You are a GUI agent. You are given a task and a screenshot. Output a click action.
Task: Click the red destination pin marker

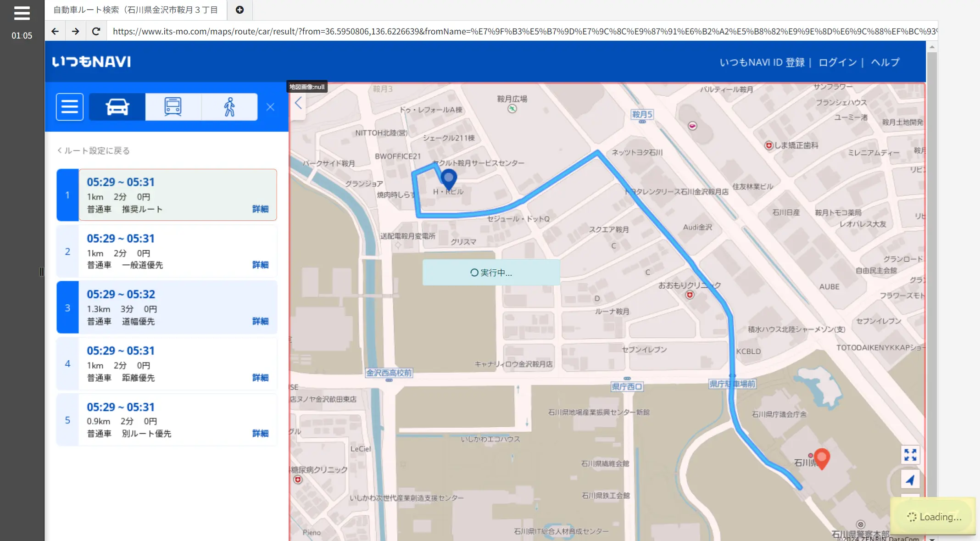pos(822,459)
